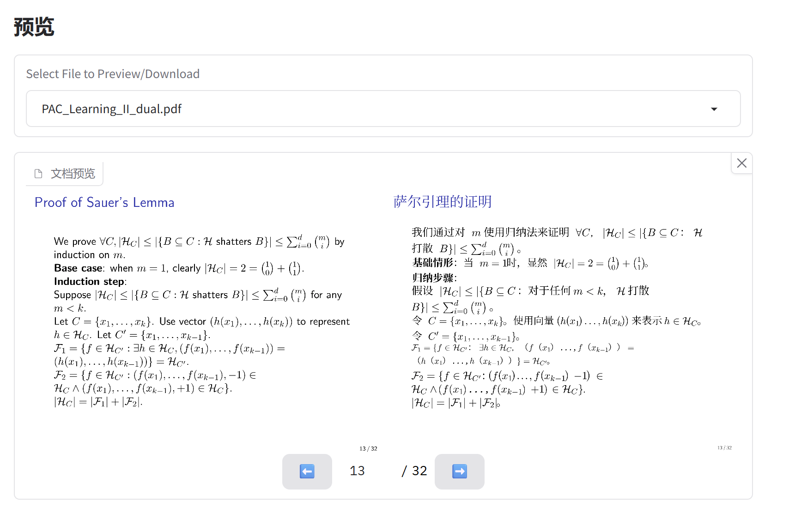This screenshot has width=795, height=532.
Task: Click the bold 归纳步骤 heading
Action: 433,278
